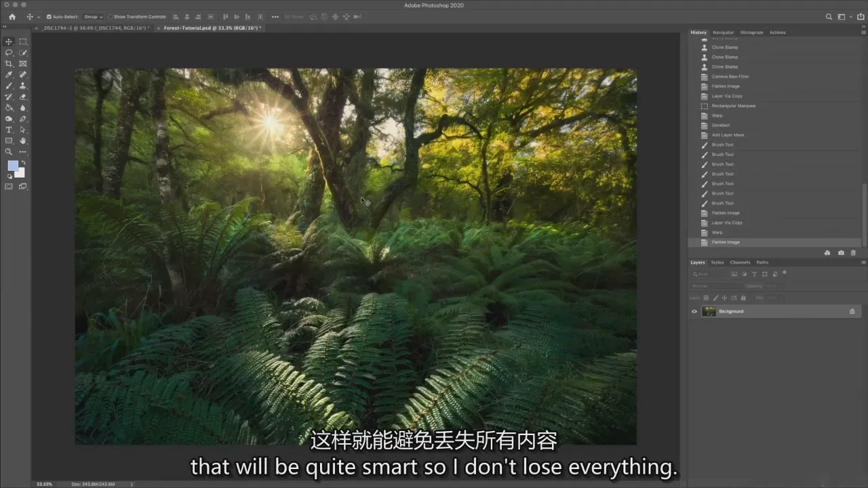The image size is (868, 488).
Task: Select the Paint Bucket tool
Action: click(9, 108)
